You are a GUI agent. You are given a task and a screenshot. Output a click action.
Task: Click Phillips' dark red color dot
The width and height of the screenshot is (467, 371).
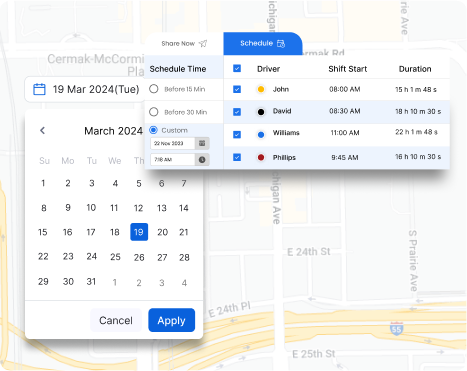(261, 157)
